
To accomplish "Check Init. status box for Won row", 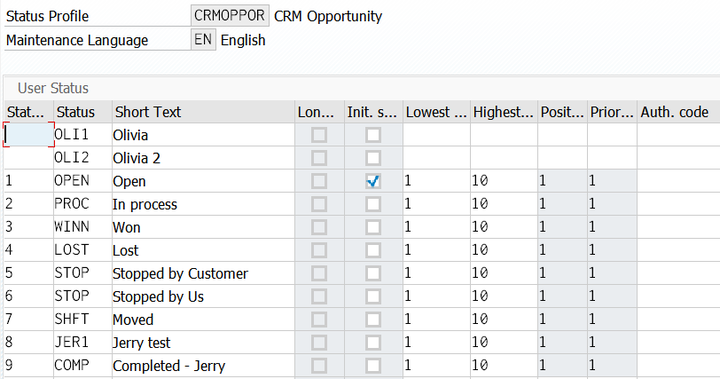I will (373, 227).
